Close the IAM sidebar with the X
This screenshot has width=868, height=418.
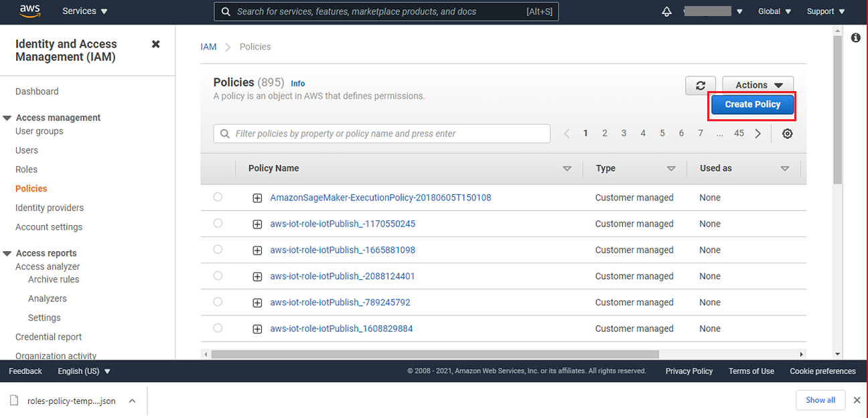[x=155, y=44]
